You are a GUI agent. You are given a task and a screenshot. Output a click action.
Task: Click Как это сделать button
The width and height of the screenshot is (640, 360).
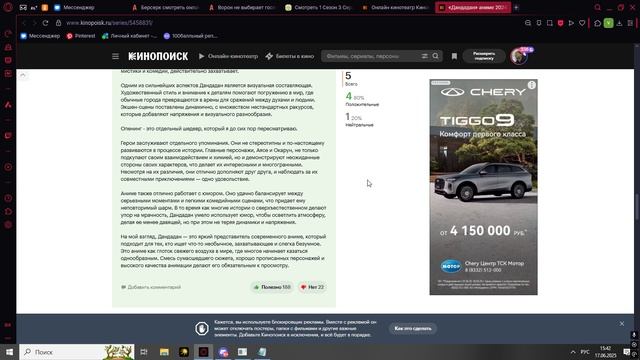pos(413,329)
